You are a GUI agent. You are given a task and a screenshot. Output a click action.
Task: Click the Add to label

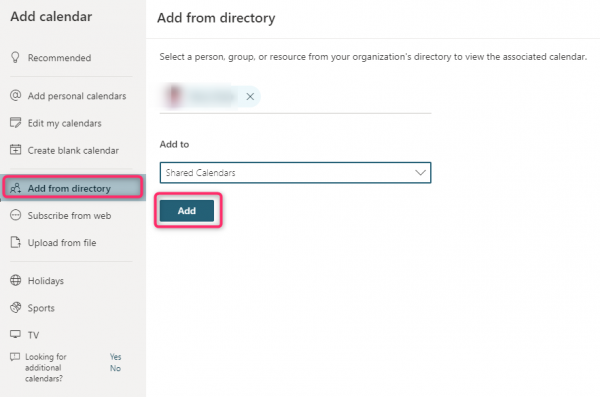[174, 144]
